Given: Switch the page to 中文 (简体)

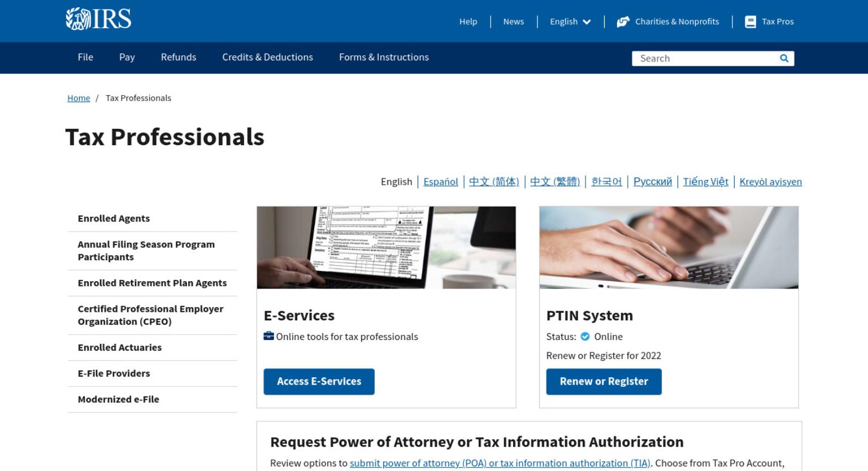Looking at the screenshot, I should click(494, 181).
